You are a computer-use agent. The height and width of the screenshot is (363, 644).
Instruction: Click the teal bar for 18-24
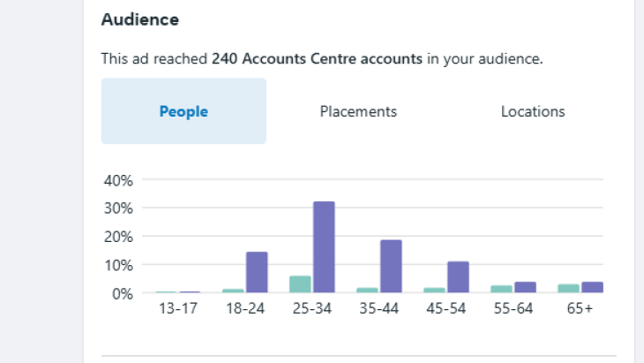[233, 291]
